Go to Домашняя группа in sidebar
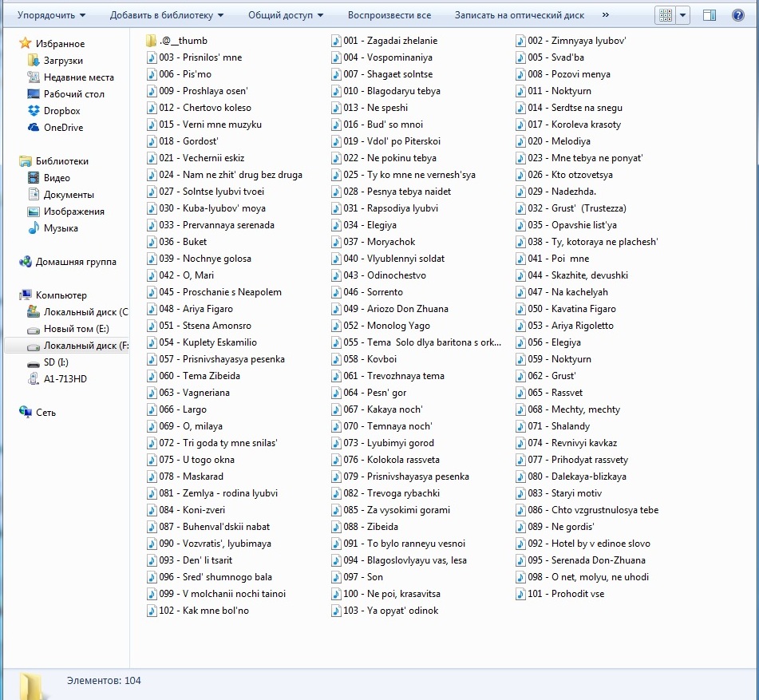 [x=75, y=262]
